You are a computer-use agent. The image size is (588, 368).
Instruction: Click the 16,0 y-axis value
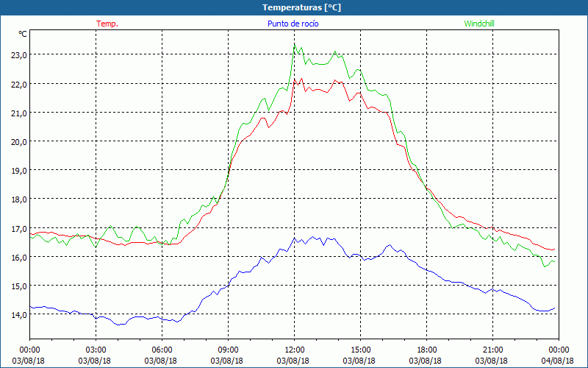pos(19,257)
